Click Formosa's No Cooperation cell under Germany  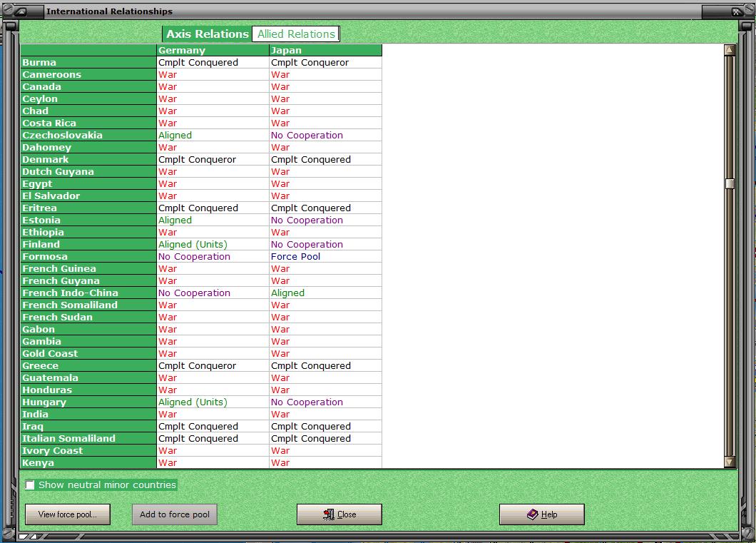coord(213,257)
